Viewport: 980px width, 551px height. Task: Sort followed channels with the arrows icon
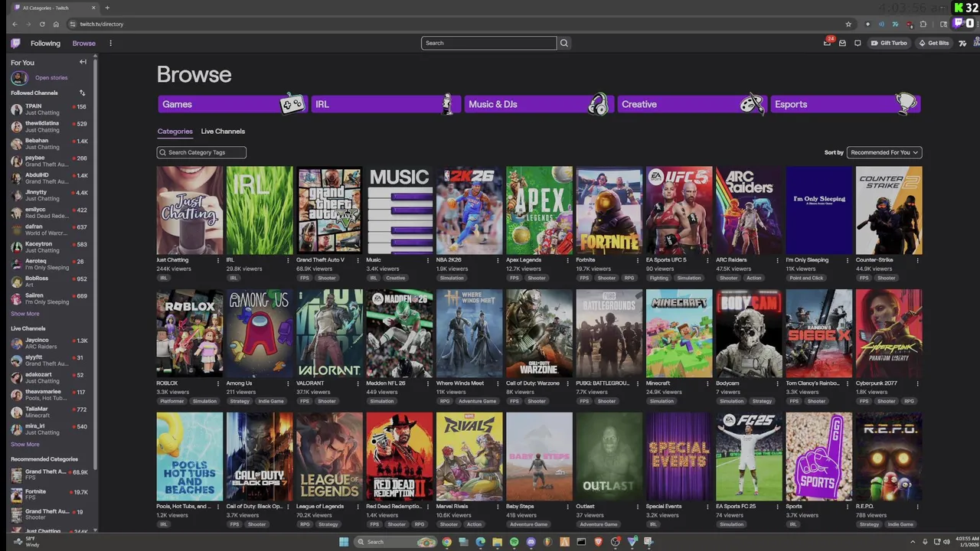pos(82,93)
